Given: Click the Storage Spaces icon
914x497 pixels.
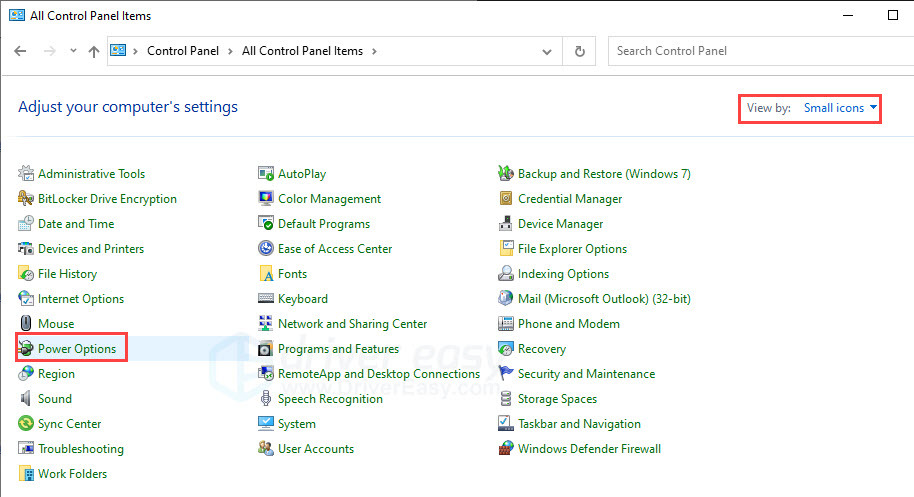Looking at the screenshot, I should click(x=505, y=399).
